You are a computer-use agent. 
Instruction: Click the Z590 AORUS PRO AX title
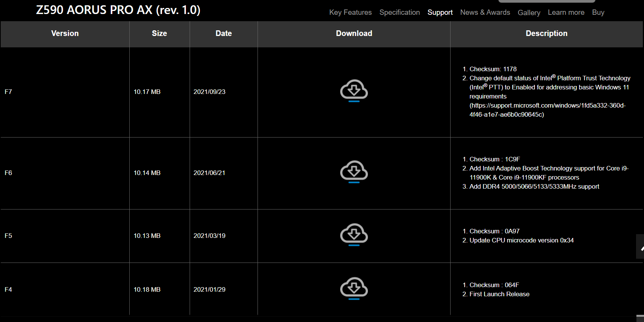118,10
